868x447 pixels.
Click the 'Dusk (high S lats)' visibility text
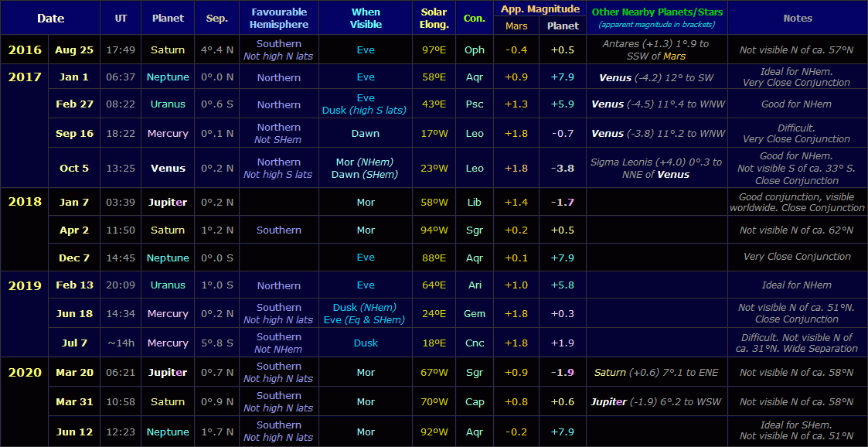coord(365,111)
